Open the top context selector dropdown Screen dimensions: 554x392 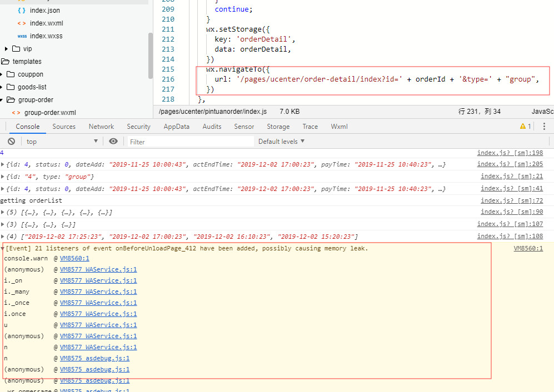(62, 142)
